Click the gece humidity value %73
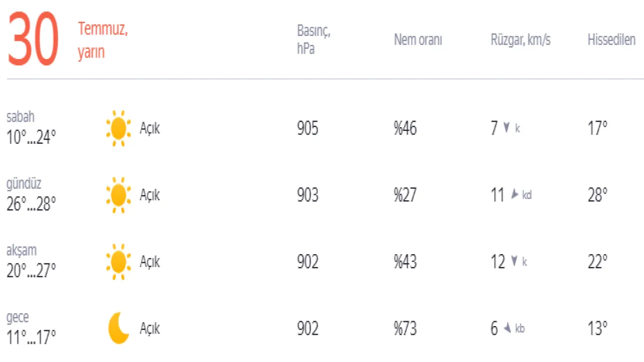644x362 pixels. pos(405,328)
